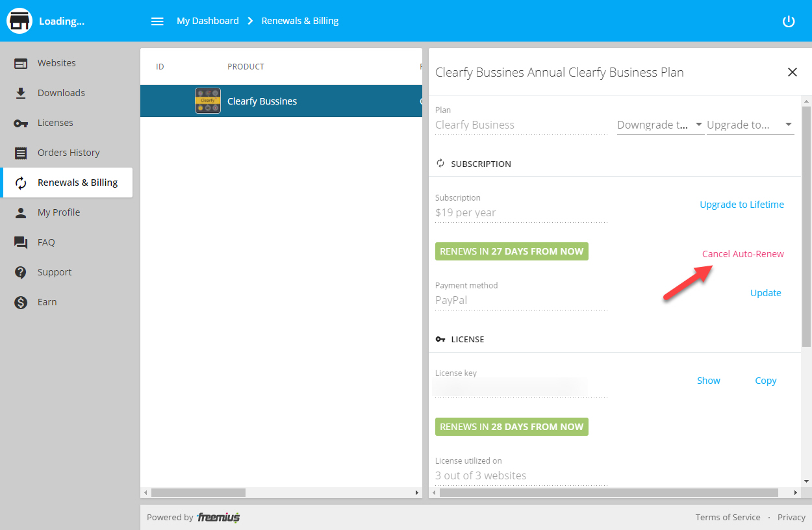Open the Upgrade to dropdown
The width and height of the screenshot is (812, 530).
point(750,125)
